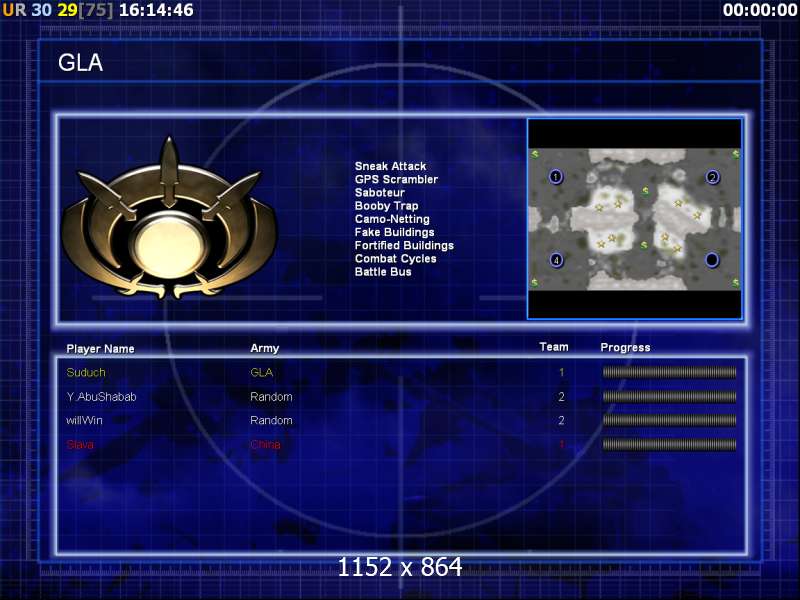The height and width of the screenshot is (600, 800).
Task: Select Camo-Netting in the ability list
Action: pos(392,219)
